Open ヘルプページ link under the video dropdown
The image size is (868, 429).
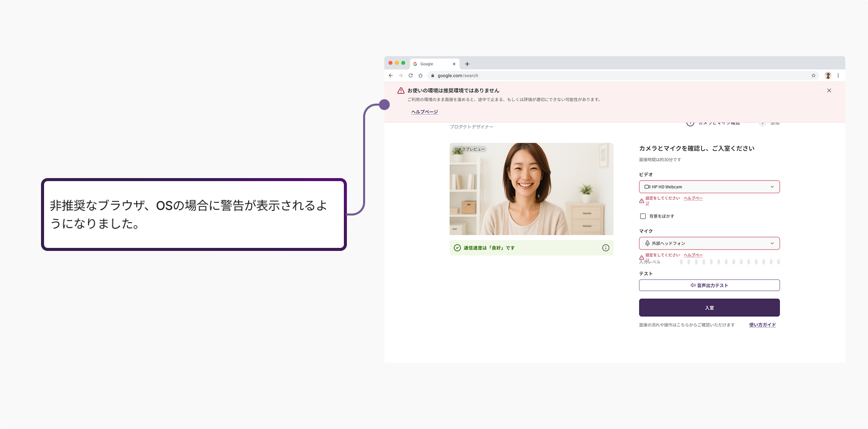coord(693,198)
